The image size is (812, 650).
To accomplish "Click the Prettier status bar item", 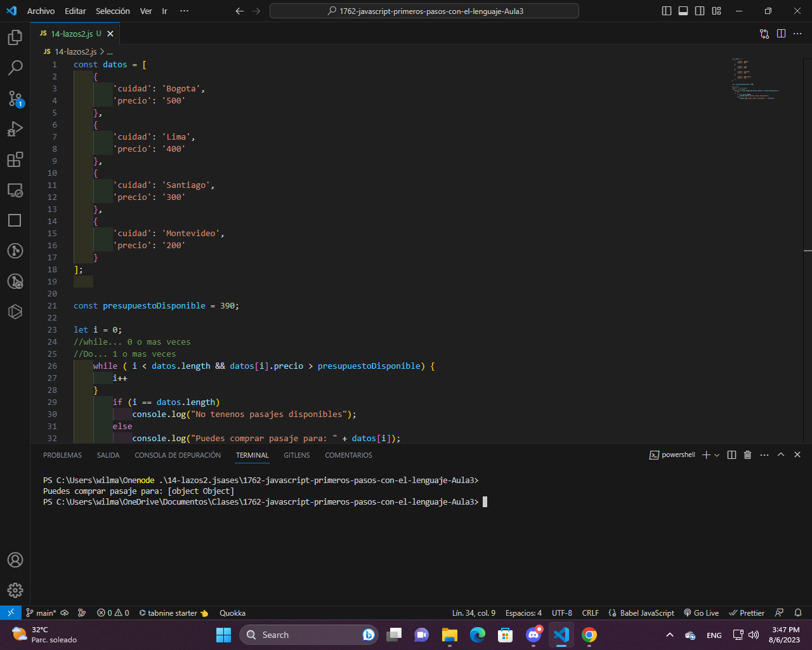I will (747, 613).
